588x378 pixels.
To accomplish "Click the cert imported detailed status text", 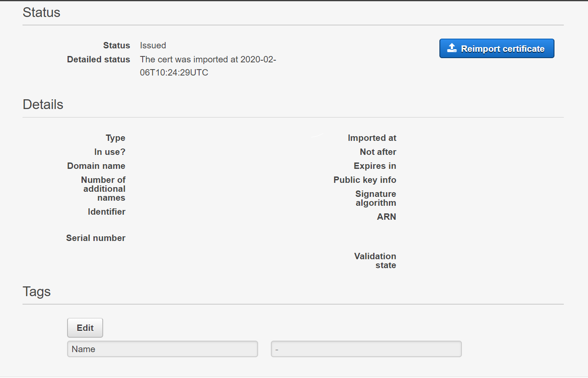I will [208, 66].
